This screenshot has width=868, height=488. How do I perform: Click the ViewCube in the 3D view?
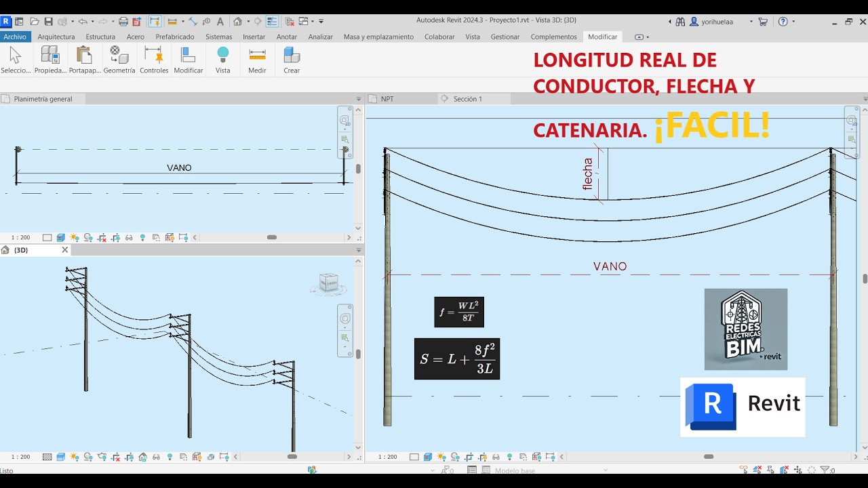[329, 283]
